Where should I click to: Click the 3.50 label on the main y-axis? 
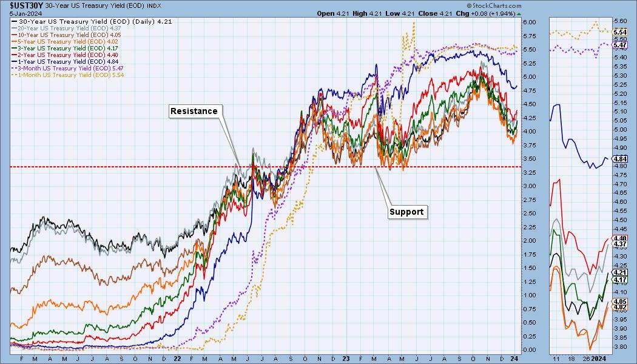pos(530,159)
